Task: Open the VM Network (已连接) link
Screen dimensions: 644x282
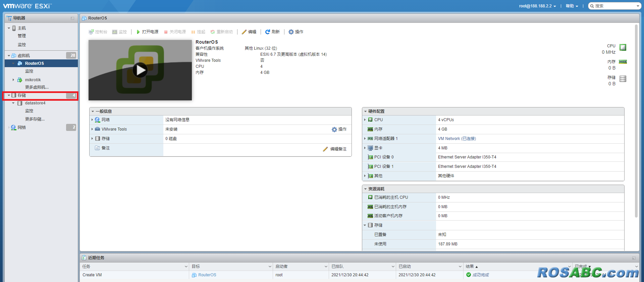Action: pos(457,139)
